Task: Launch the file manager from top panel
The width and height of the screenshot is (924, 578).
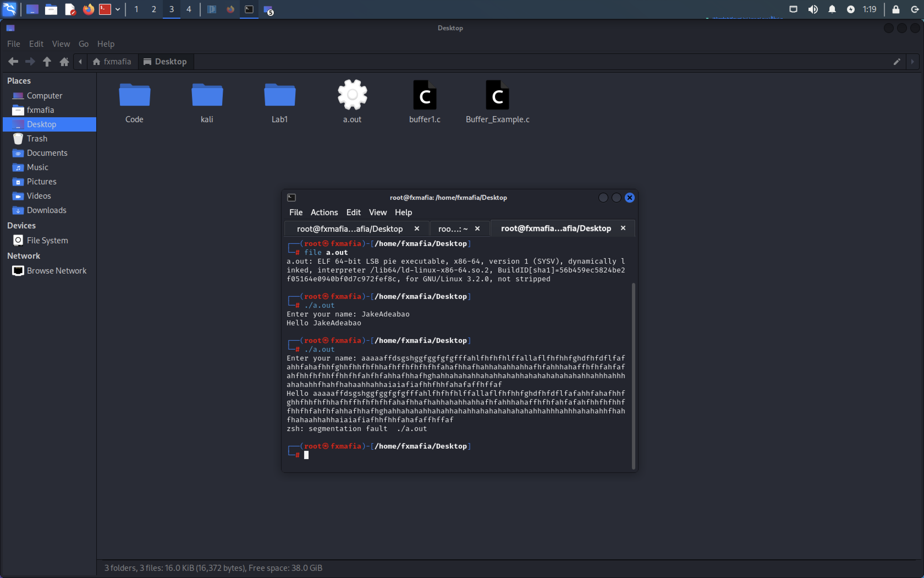Action: [x=51, y=9]
